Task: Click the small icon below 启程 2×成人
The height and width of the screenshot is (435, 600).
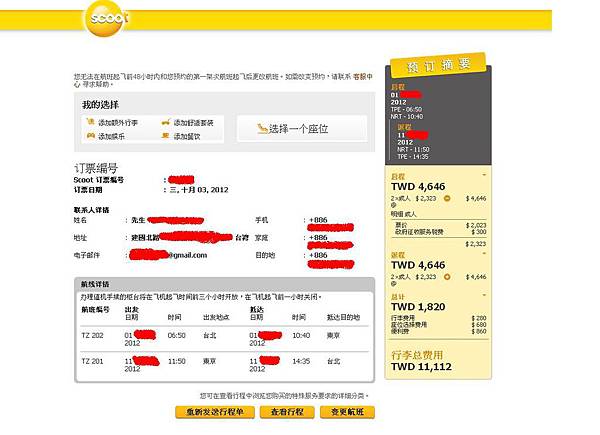Action: pos(393,205)
